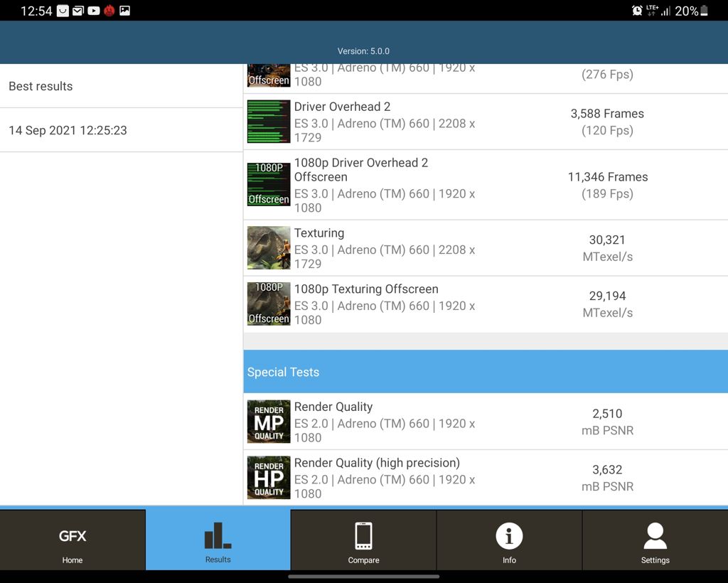Viewport: 728px width, 583px height.
Task: Go to the Settings tab
Action: 655,540
